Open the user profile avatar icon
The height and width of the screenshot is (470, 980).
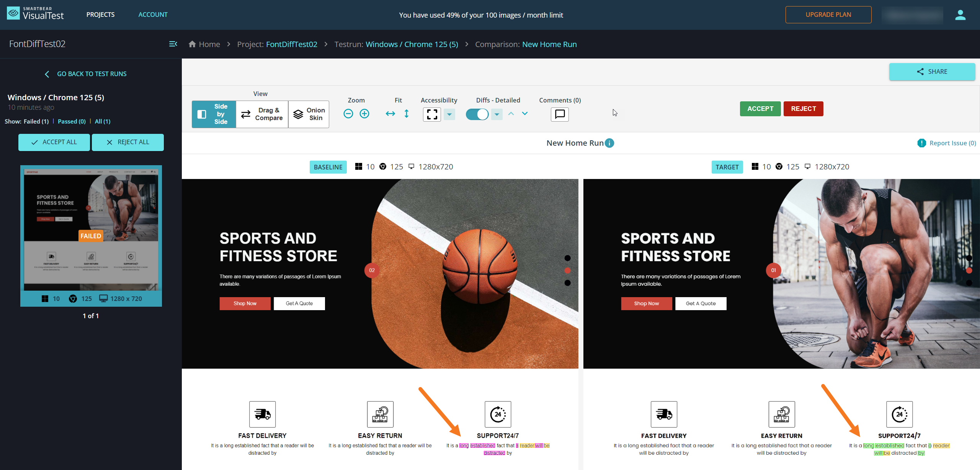click(x=960, y=15)
